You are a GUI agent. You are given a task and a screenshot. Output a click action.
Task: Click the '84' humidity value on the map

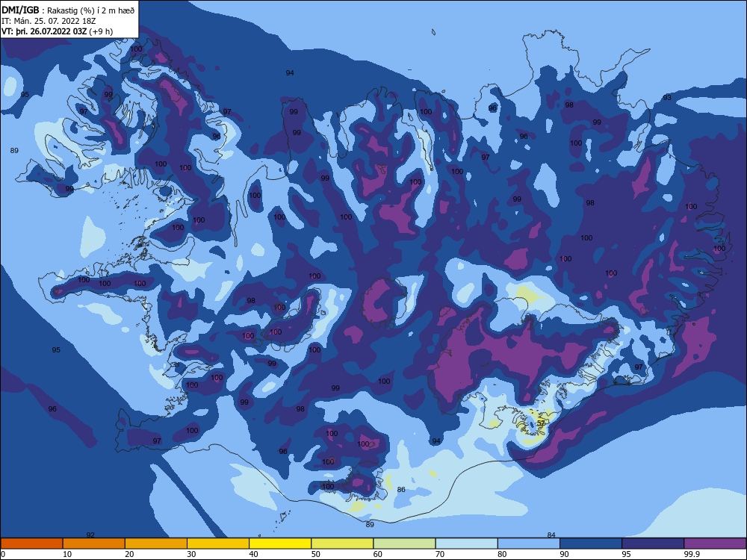551,535
